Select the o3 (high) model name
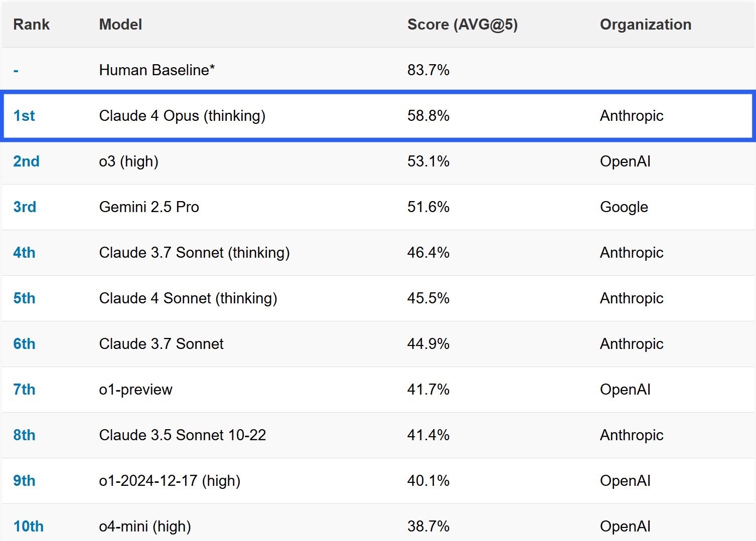 click(129, 161)
